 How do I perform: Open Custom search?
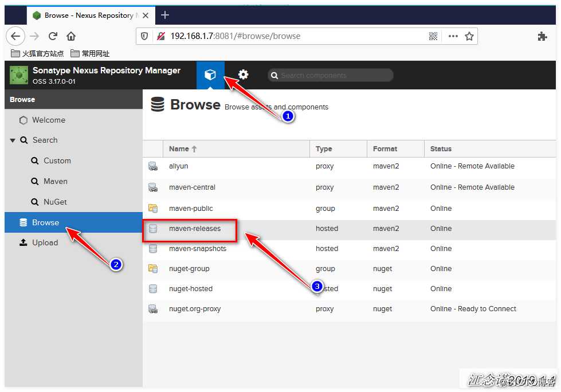pos(57,161)
